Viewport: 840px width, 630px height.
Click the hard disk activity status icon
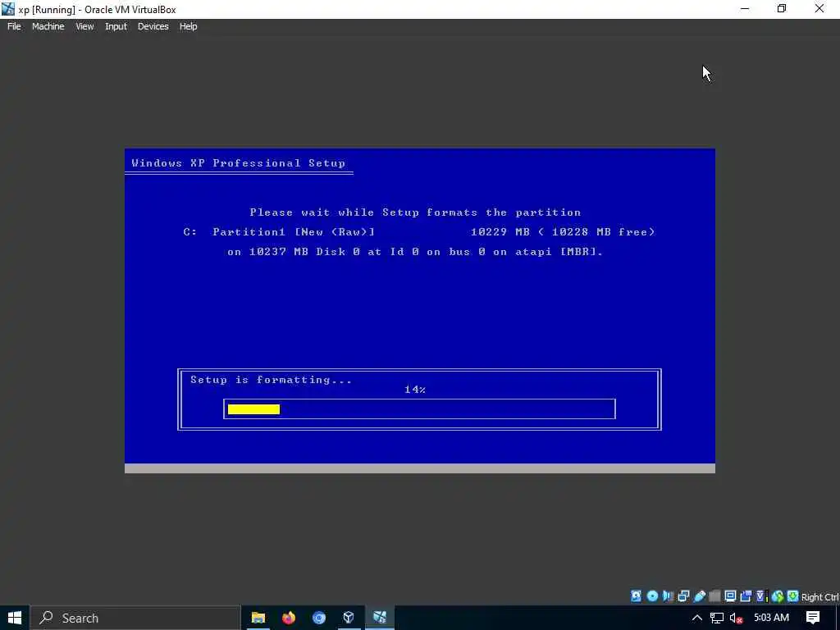[636, 596]
